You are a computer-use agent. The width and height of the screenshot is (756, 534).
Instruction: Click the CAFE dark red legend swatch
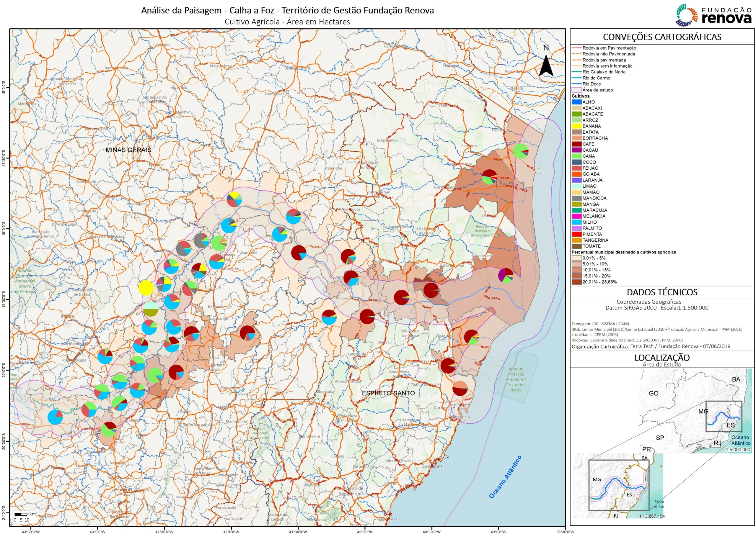click(576, 144)
